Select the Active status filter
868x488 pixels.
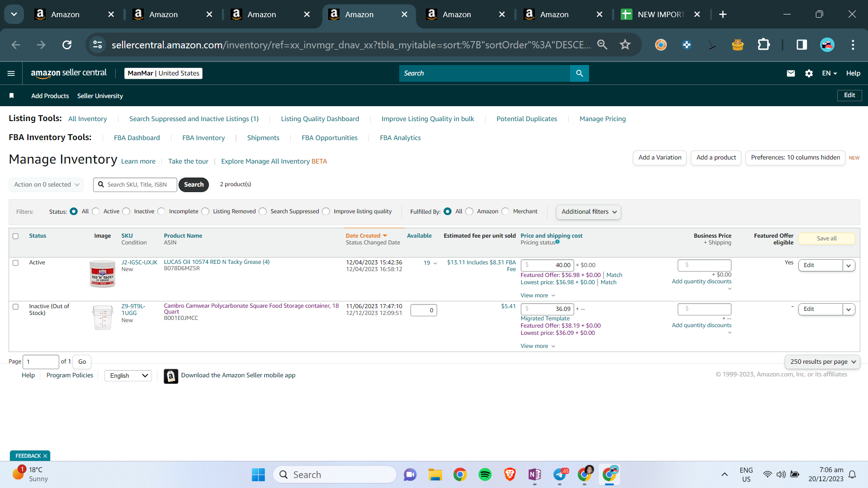96,211
